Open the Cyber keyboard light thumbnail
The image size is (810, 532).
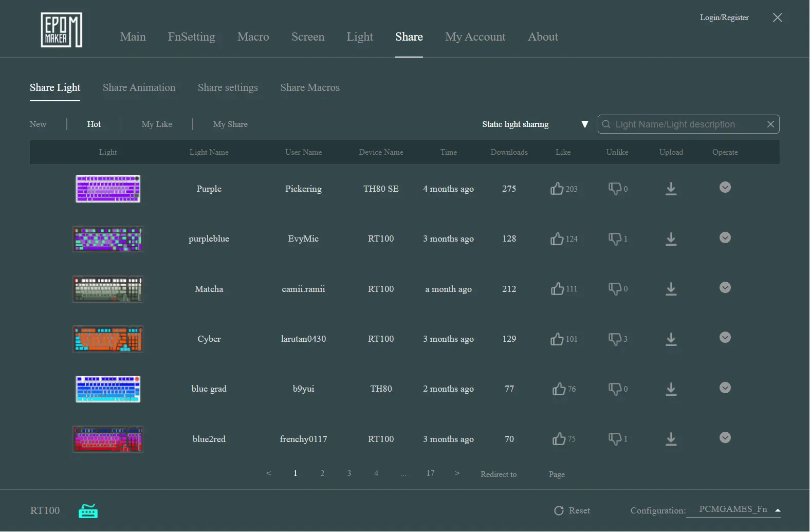coord(108,339)
